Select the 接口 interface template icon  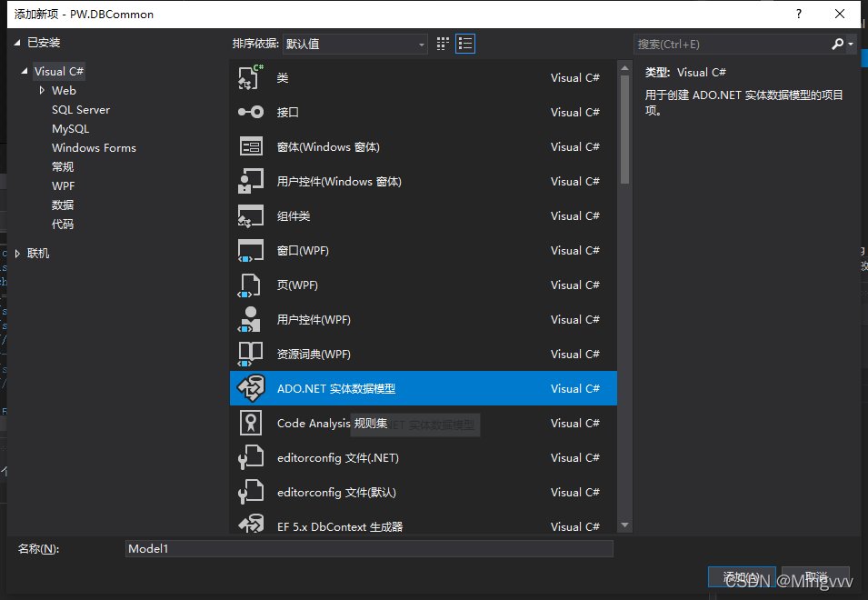point(251,113)
